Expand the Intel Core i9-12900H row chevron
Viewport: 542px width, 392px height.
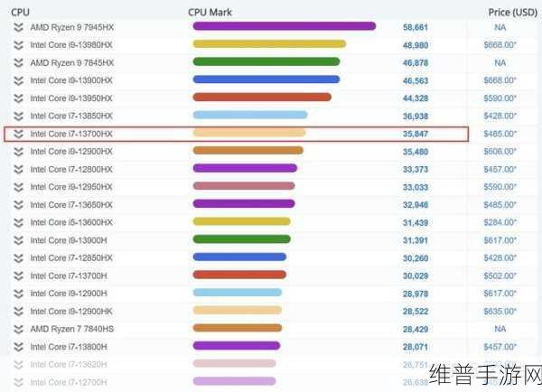(x=19, y=294)
